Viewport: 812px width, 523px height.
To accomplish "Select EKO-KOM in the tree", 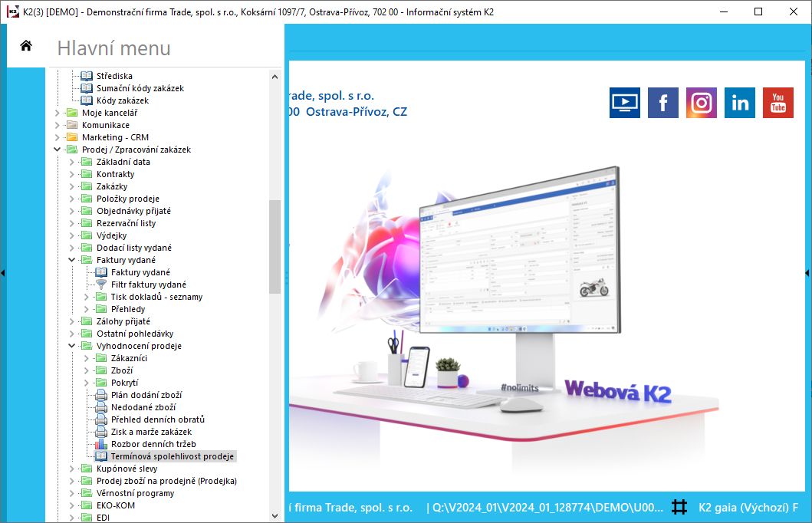I will coord(116,505).
